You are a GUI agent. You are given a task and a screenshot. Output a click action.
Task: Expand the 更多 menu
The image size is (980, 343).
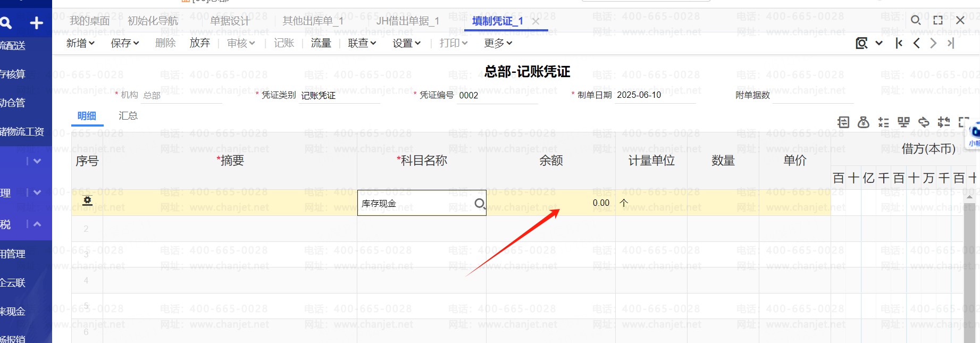click(x=498, y=43)
